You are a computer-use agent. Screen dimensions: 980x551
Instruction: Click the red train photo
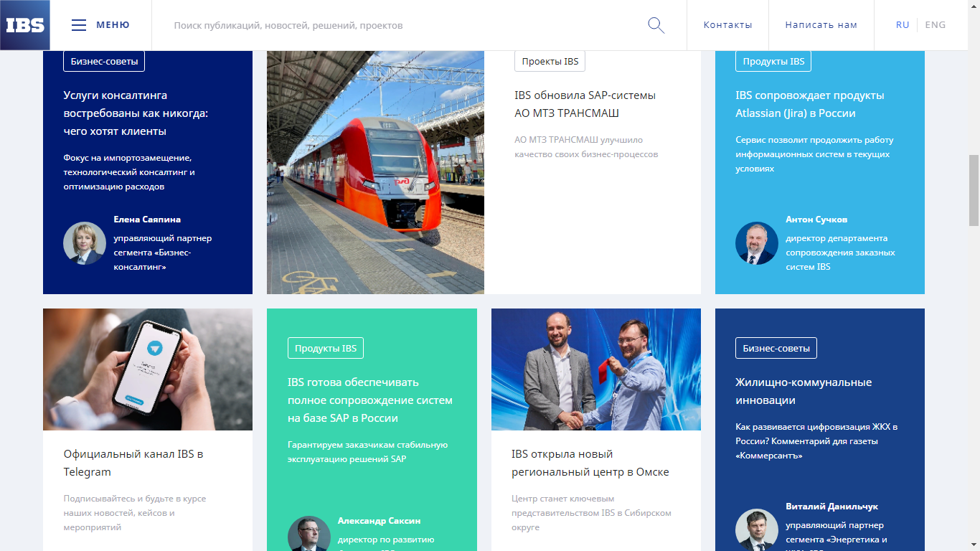[375, 172]
